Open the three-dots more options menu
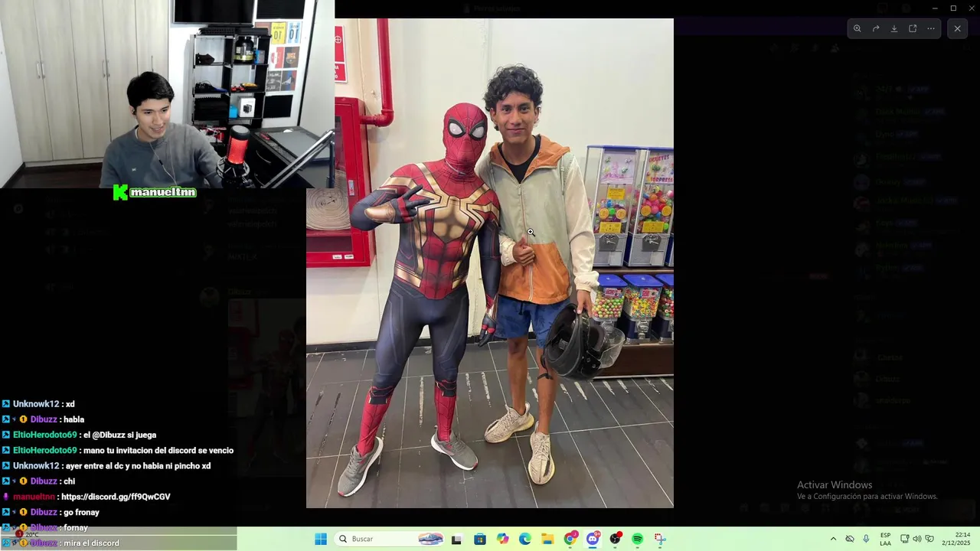 coord(931,28)
